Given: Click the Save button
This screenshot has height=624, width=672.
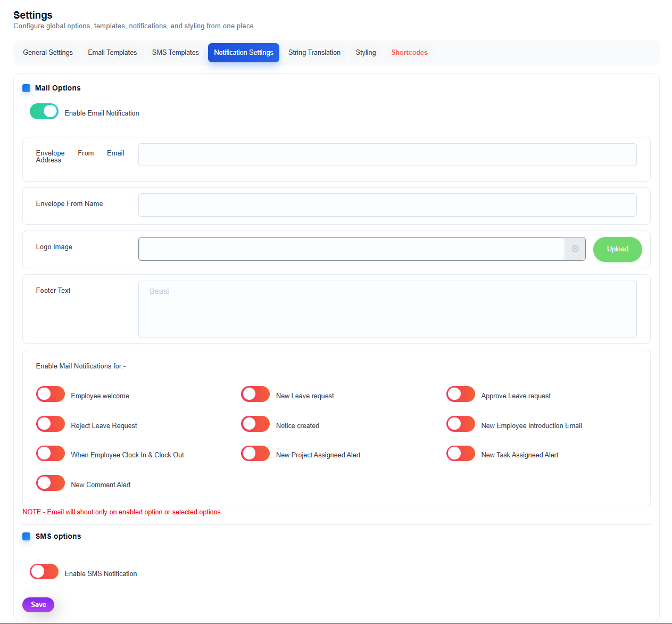Looking at the screenshot, I should pyautogui.click(x=38, y=605).
